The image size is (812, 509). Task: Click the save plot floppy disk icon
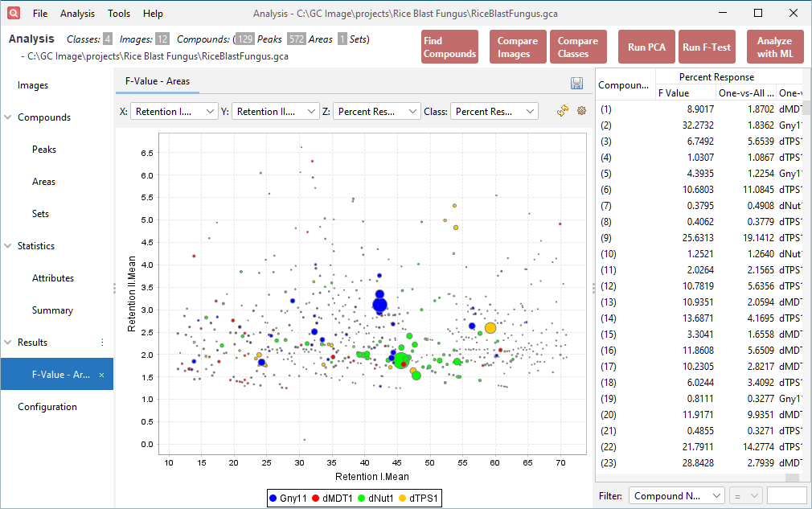(x=576, y=84)
